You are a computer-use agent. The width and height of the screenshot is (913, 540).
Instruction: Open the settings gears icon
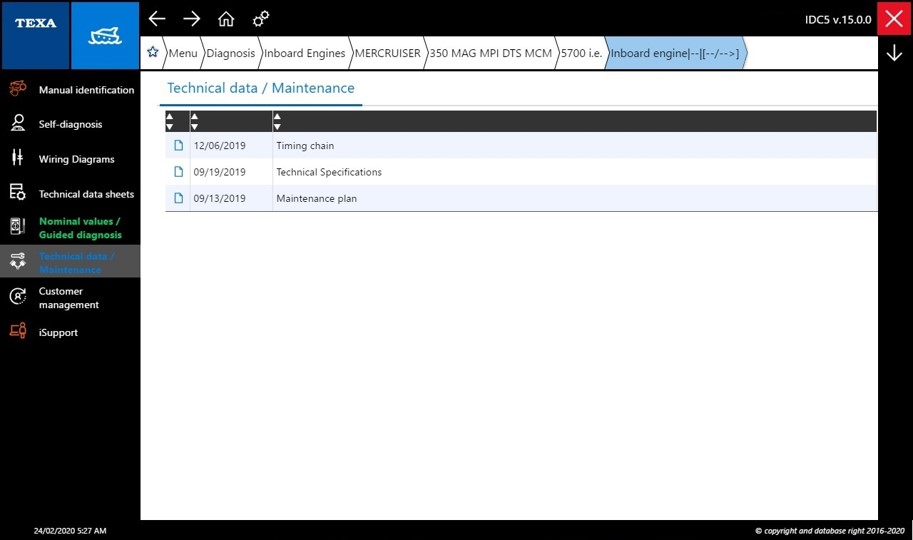click(x=261, y=19)
